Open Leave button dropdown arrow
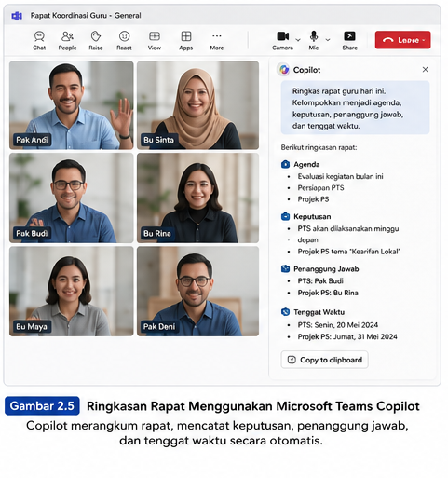448x478 pixels. click(x=424, y=40)
